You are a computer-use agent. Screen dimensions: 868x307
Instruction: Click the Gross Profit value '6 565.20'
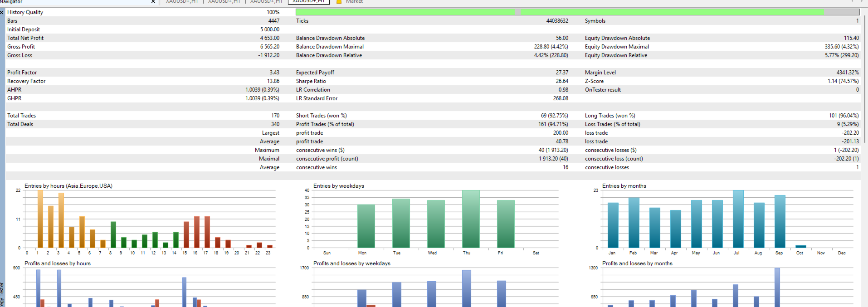pyautogui.click(x=270, y=47)
